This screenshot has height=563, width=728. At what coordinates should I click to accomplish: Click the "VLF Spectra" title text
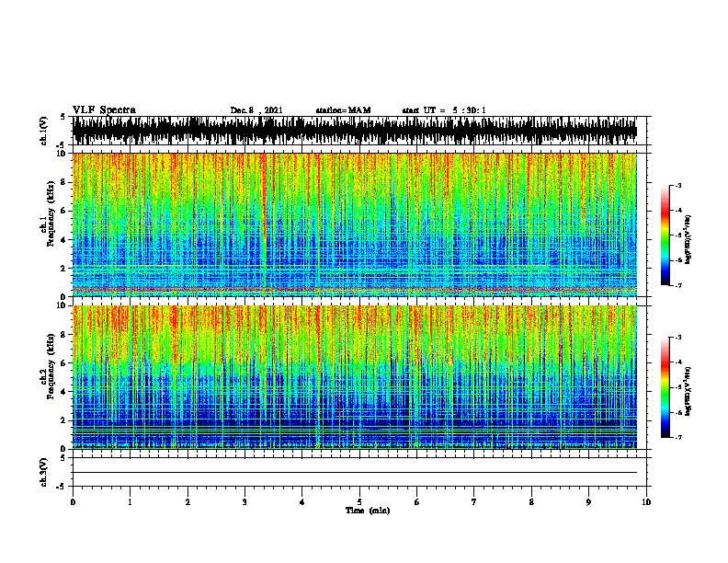click(x=104, y=109)
